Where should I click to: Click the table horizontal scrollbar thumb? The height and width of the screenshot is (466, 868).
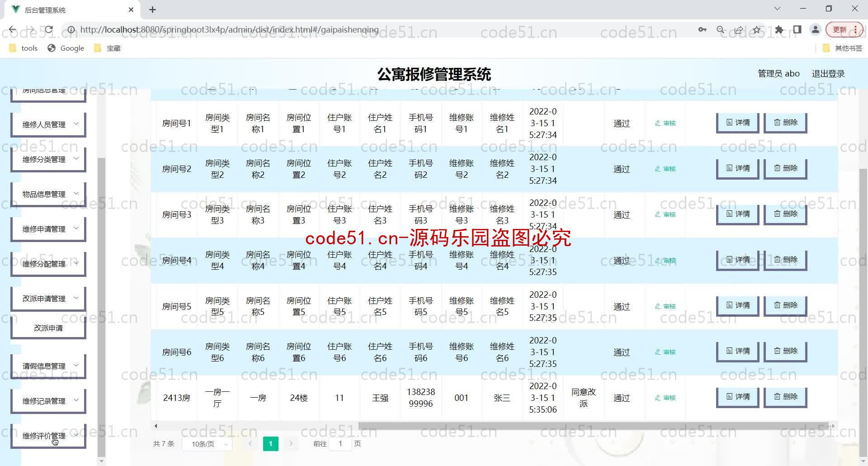click(x=593, y=426)
